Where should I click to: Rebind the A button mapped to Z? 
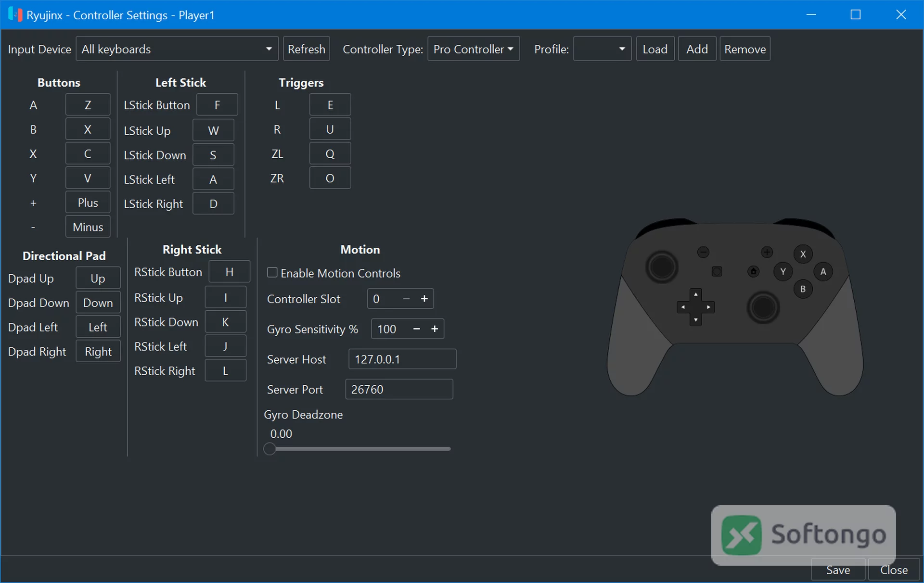coord(88,105)
